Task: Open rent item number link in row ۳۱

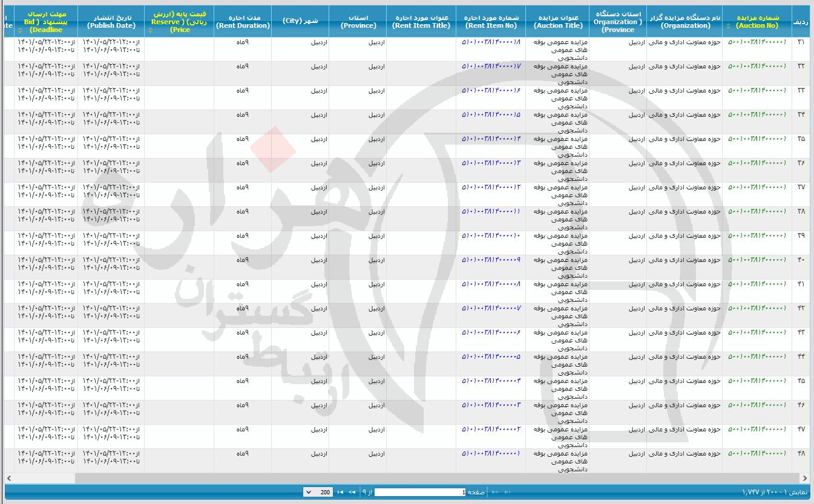Action: [x=491, y=42]
